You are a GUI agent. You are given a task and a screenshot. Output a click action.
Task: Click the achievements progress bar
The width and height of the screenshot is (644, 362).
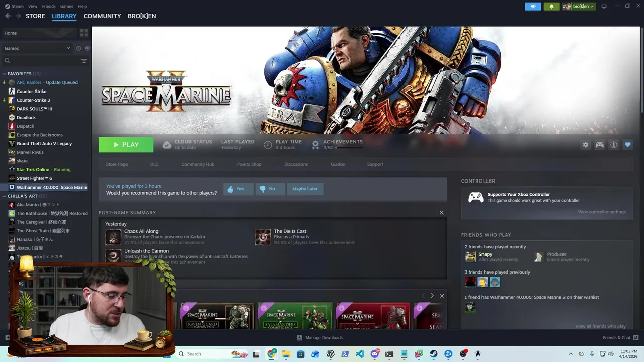349,148
